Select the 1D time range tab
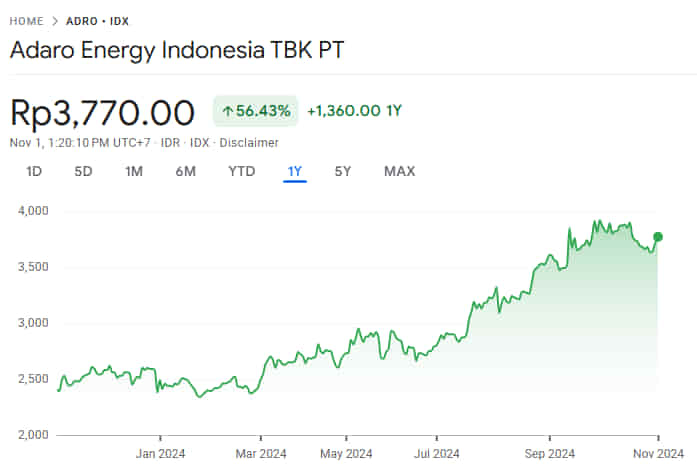The height and width of the screenshot is (469, 697). point(34,171)
